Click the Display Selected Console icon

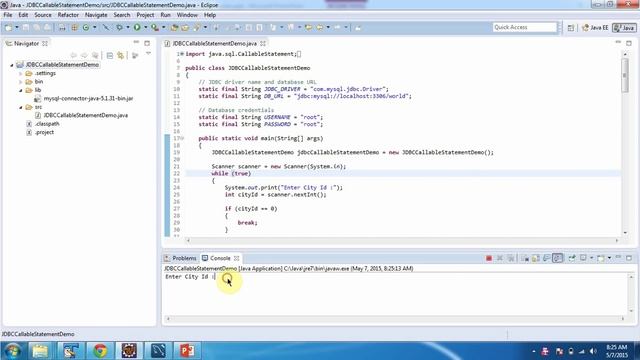(583, 258)
